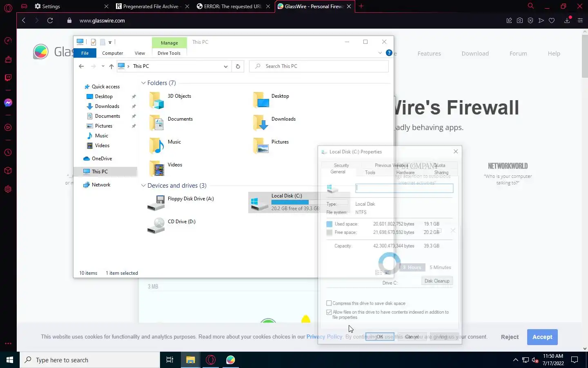Open Customize Quick Access Toolbar dropdown

tap(110, 42)
